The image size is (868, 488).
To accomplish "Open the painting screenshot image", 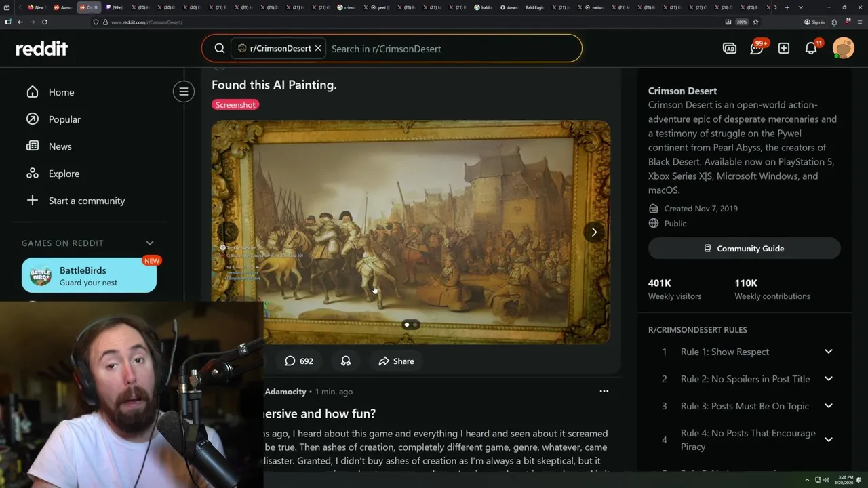I will pos(411,232).
